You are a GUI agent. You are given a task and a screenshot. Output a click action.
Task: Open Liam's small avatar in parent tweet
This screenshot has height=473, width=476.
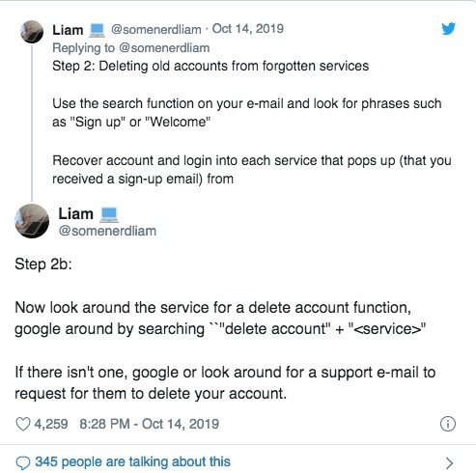coord(32,32)
